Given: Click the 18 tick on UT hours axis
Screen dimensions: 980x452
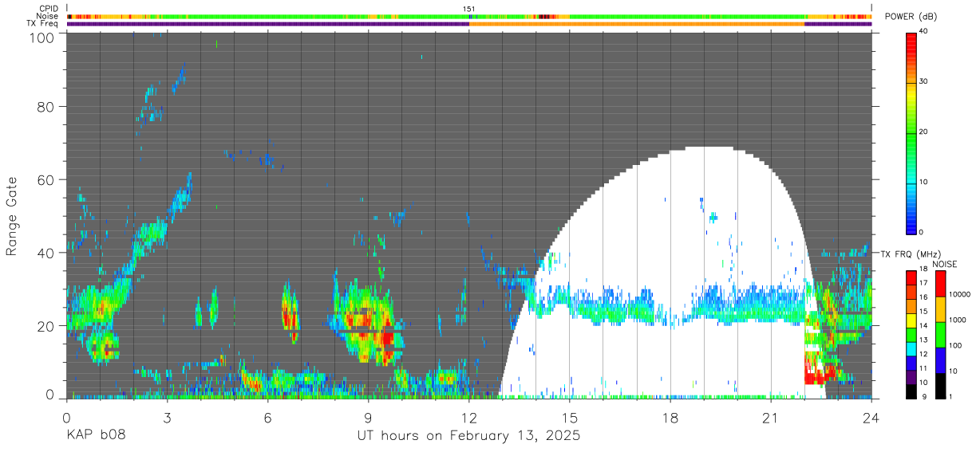Looking at the screenshot, I should coord(670,417).
